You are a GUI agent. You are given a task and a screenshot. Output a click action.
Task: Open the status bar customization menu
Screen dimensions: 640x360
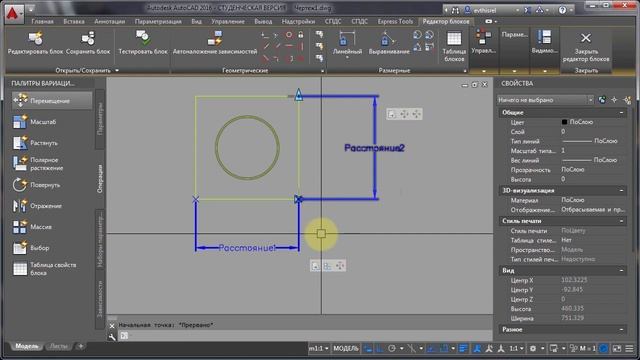(x=629, y=348)
